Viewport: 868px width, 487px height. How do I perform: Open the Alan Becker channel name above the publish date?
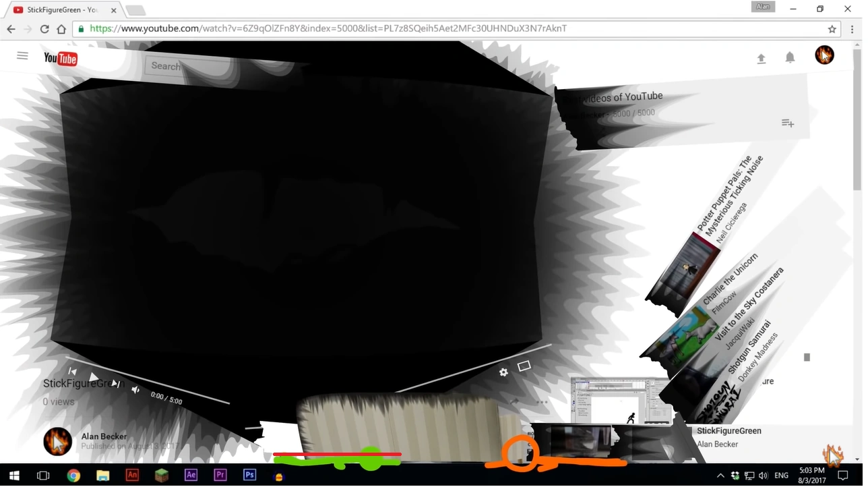[104, 436]
